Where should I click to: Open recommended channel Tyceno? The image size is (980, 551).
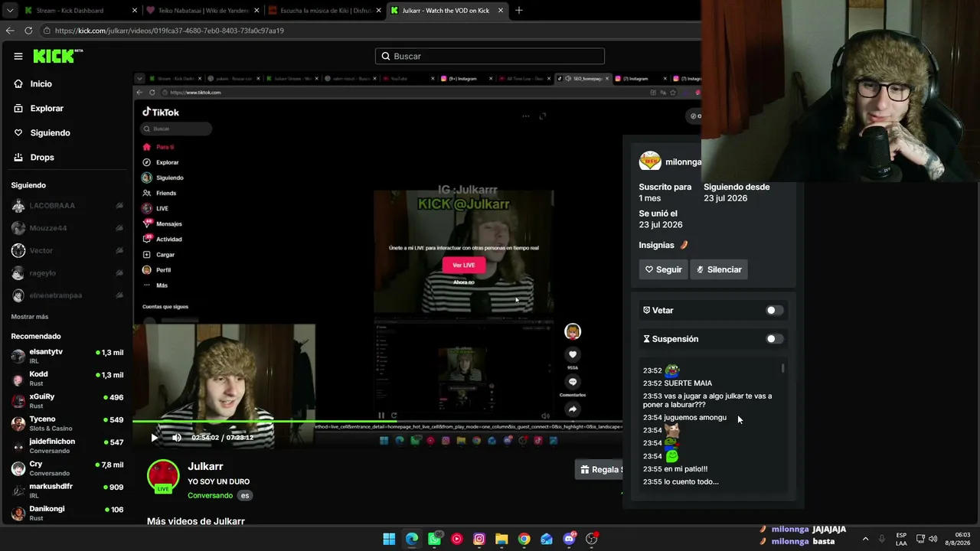(x=67, y=423)
